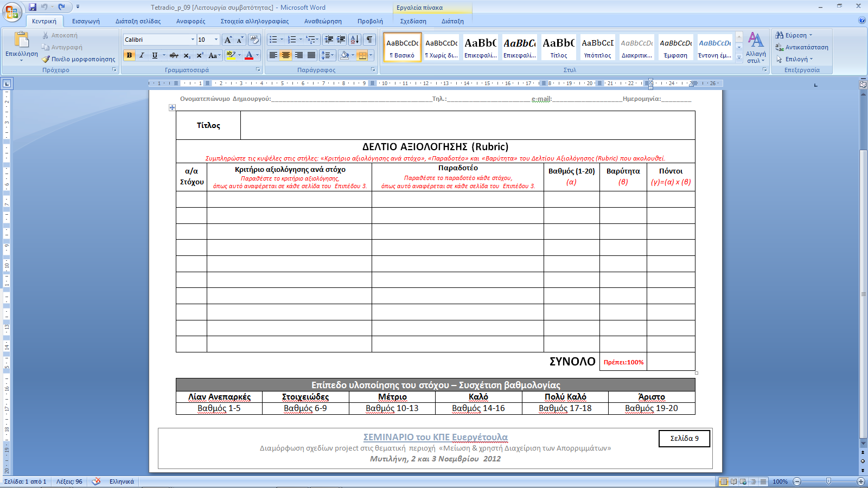Viewport: 868px width, 488px height.
Task: Open the Επιλογή dropdown
Action: coord(795,59)
